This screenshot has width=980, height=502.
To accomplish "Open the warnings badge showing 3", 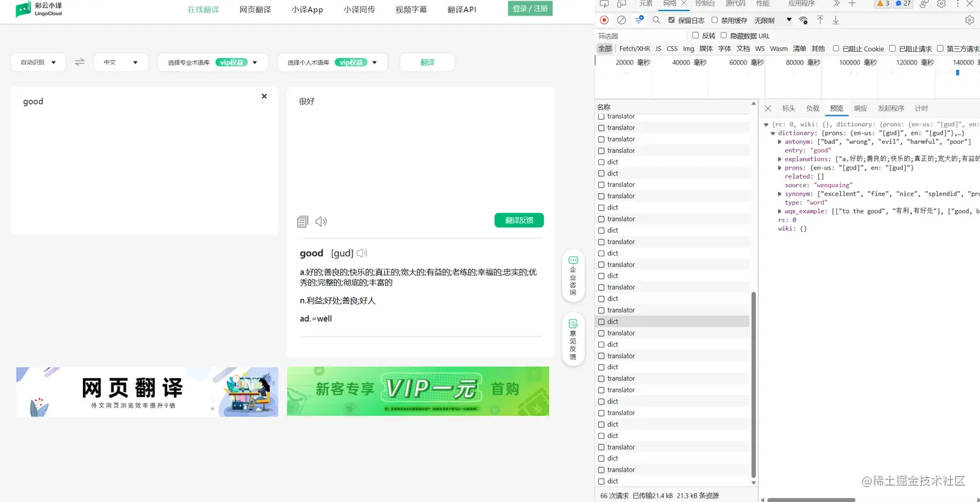I will pos(883,4).
